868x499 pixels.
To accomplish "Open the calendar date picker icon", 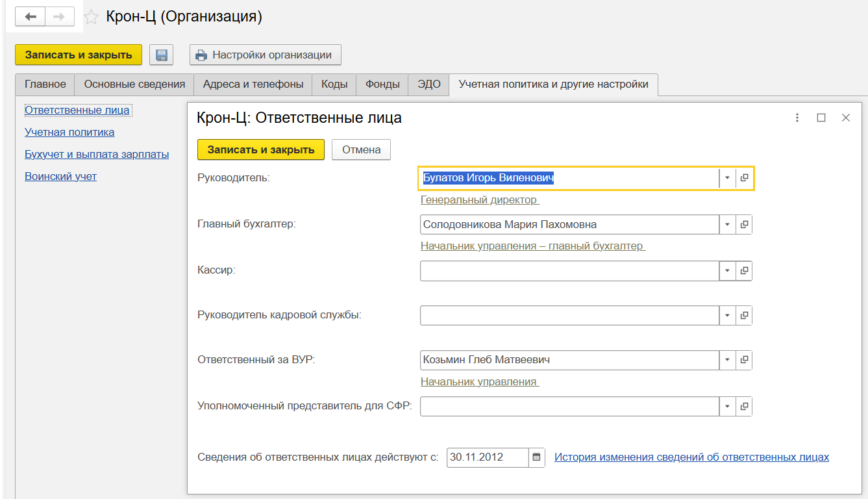I will point(537,457).
